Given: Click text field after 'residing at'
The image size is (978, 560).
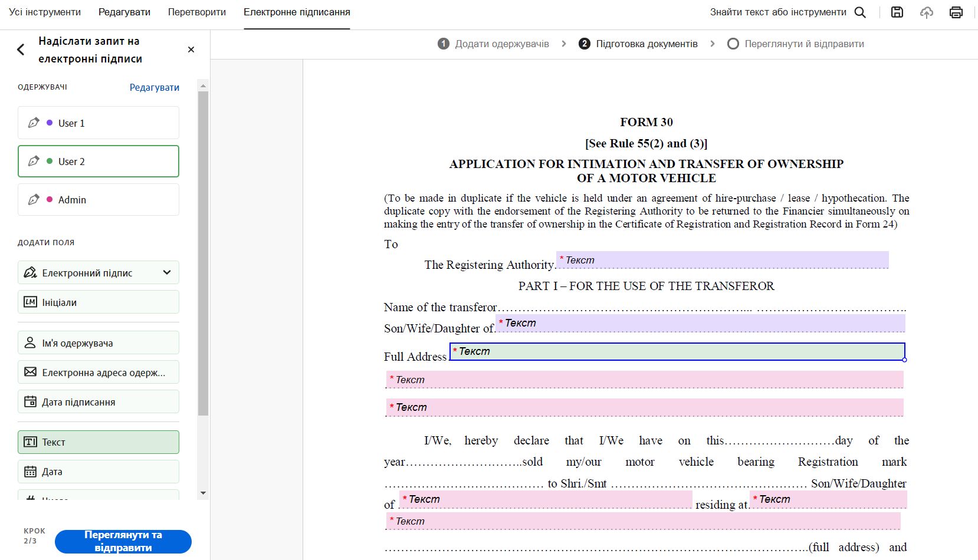Looking at the screenshot, I should click(x=828, y=499).
